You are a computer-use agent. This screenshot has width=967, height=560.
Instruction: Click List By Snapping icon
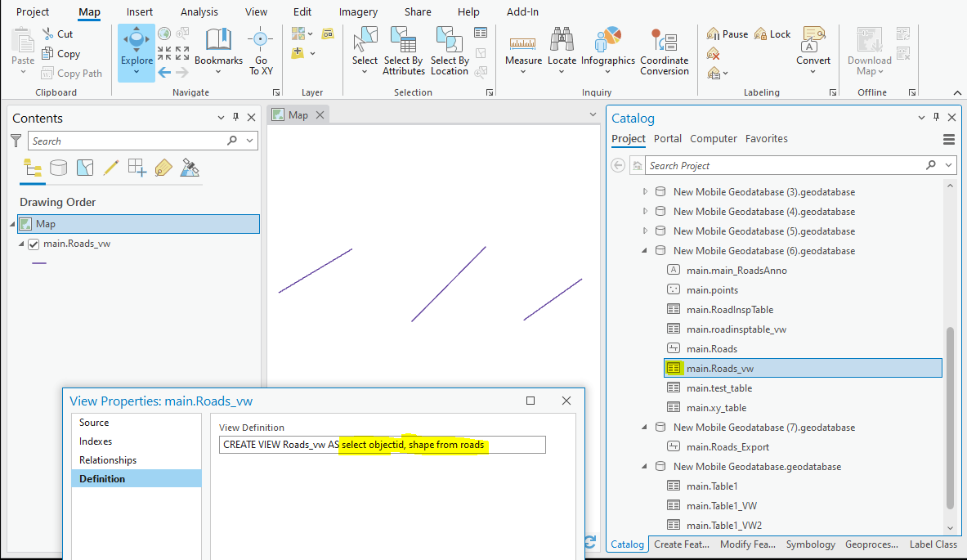point(137,168)
